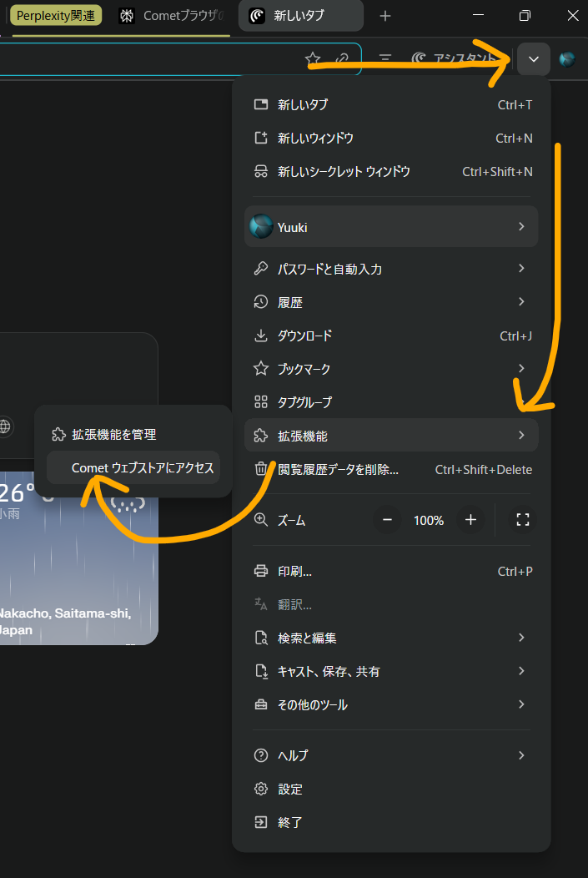The image size is (588, 878).
Task: Expand キャスト、保存、共有 submenu
Action: (391, 671)
